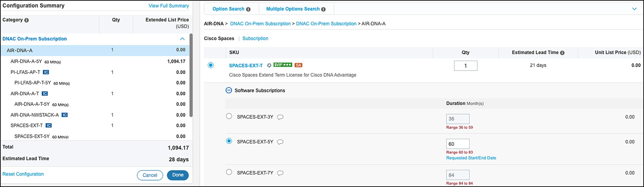Select the SPACES-EXT-3Y radio button
Image resolution: width=644 pixels, height=187 pixels.
coord(229,116)
